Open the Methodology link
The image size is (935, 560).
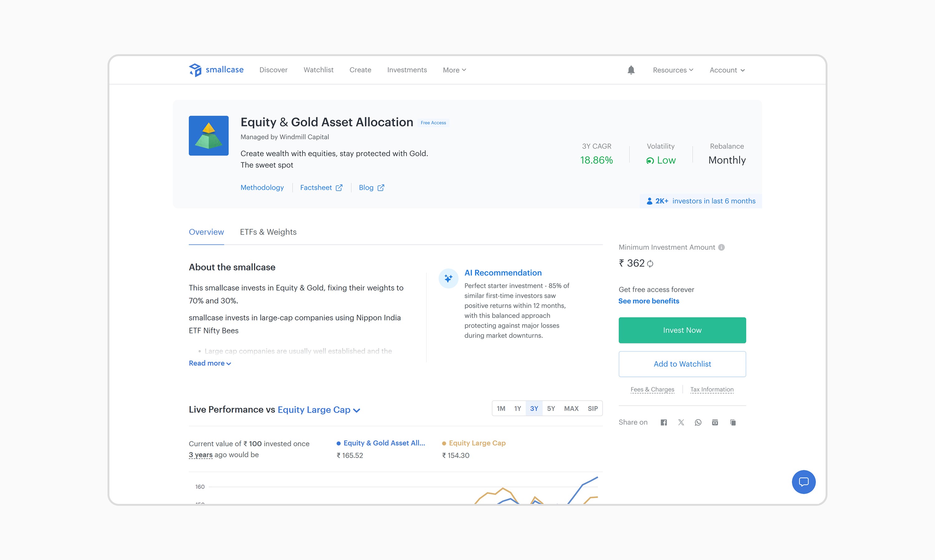coord(262,188)
